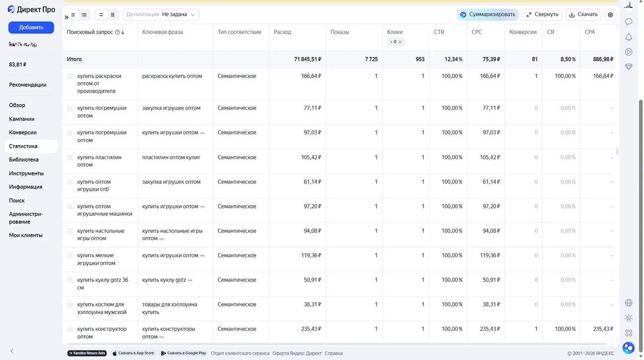Screen dimensions: 644x360
Task: Tick checkbox for 'купить костюм для хэллоуина мужской'
Action: click(70, 305)
